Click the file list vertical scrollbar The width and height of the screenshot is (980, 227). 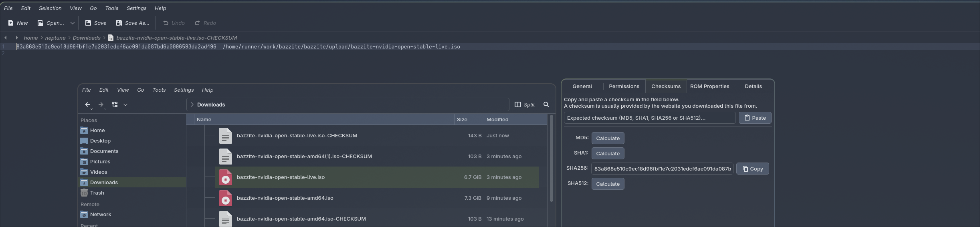point(552,159)
